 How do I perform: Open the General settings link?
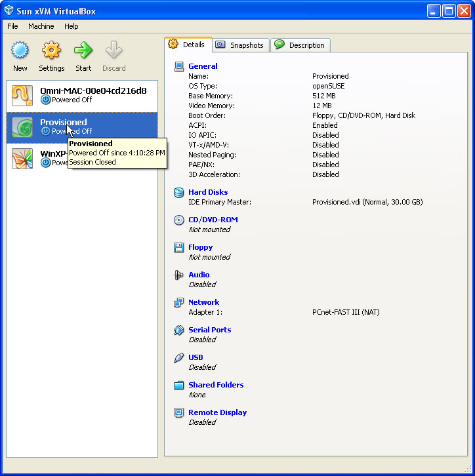click(203, 66)
